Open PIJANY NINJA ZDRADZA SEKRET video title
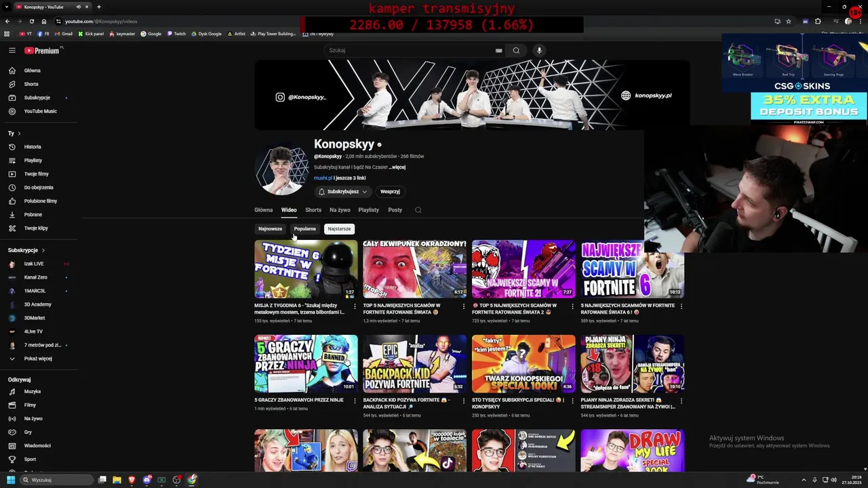This screenshot has width=868, height=488. tap(628, 403)
